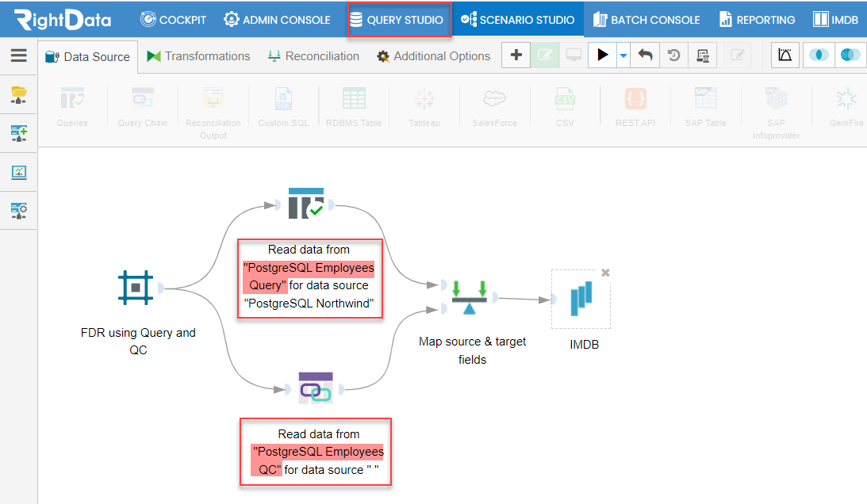867x504 pixels.
Task: Click the undo arrow button
Action: (645, 55)
